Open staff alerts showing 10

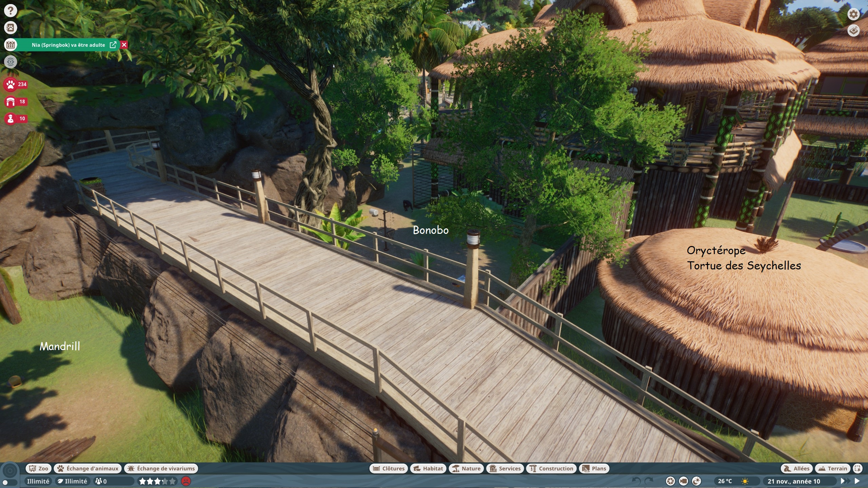(16, 119)
